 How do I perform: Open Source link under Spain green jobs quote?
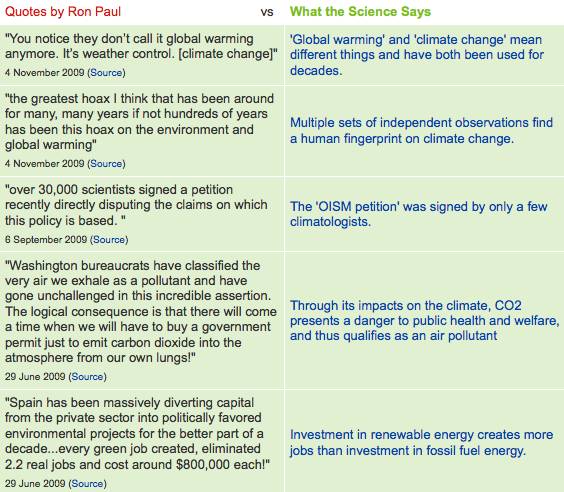tap(87, 483)
